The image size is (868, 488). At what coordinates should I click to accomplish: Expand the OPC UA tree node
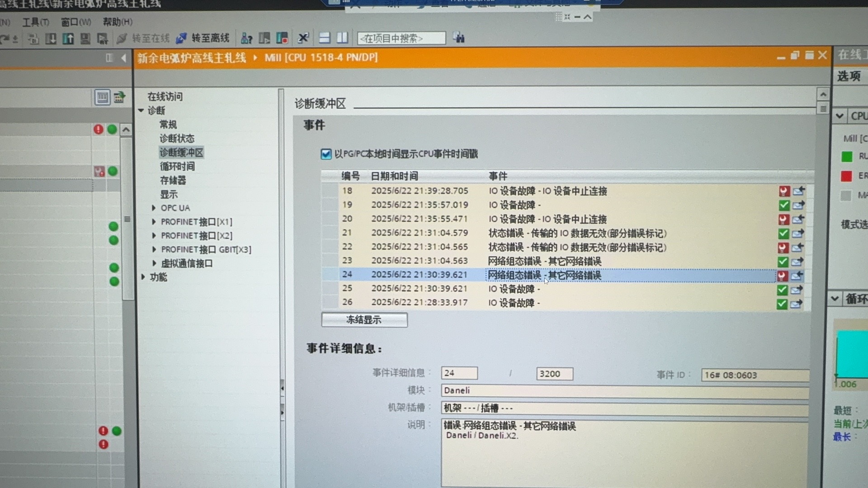tap(154, 208)
